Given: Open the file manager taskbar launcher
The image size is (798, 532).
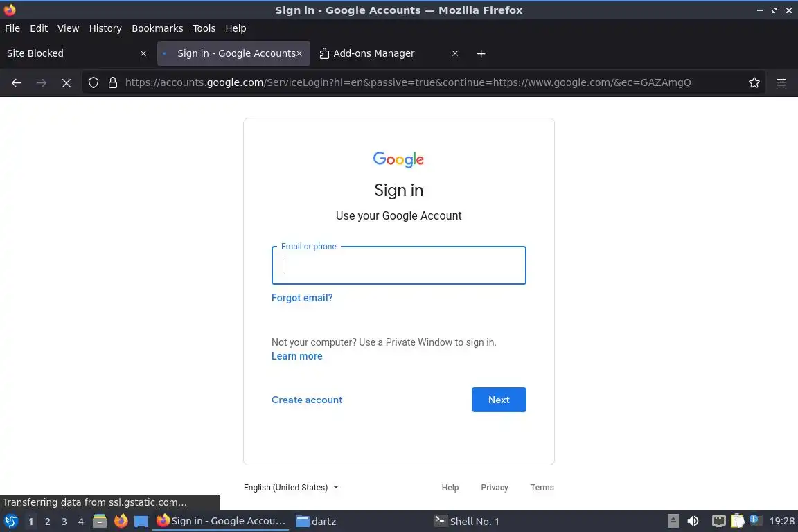Looking at the screenshot, I should [x=100, y=521].
